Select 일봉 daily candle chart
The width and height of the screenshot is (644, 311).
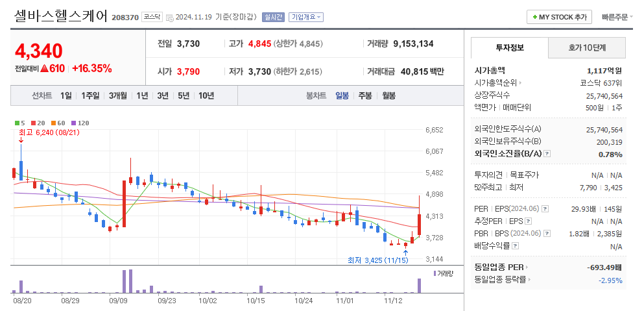pyautogui.click(x=342, y=96)
